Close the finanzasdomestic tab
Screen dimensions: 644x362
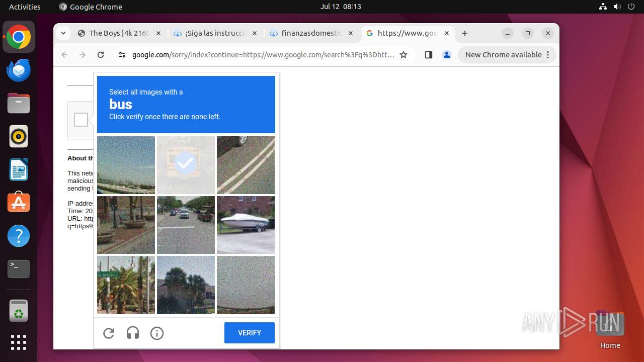pos(350,33)
